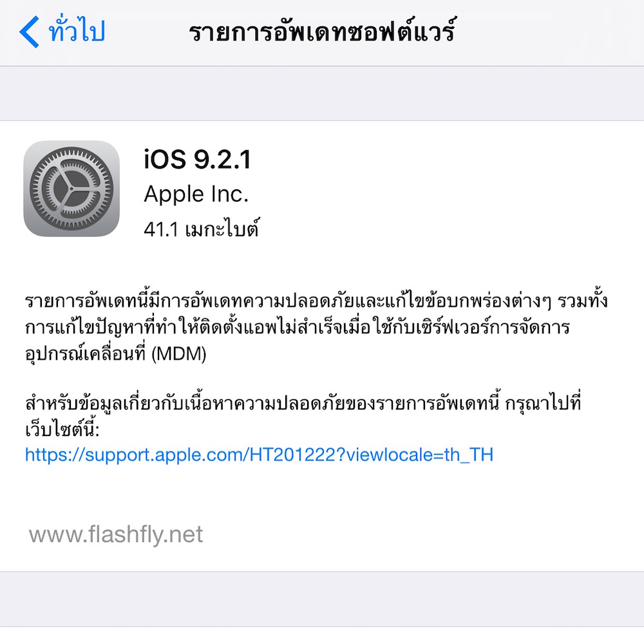Open the support.apple.com HT201222 link

coord(259,455)
